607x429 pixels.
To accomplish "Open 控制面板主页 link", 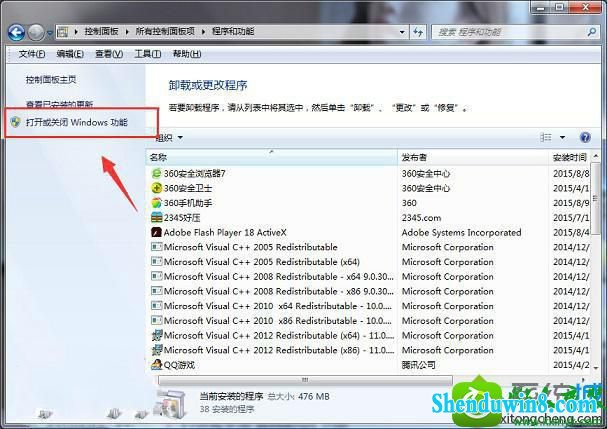I will point(51,80).
